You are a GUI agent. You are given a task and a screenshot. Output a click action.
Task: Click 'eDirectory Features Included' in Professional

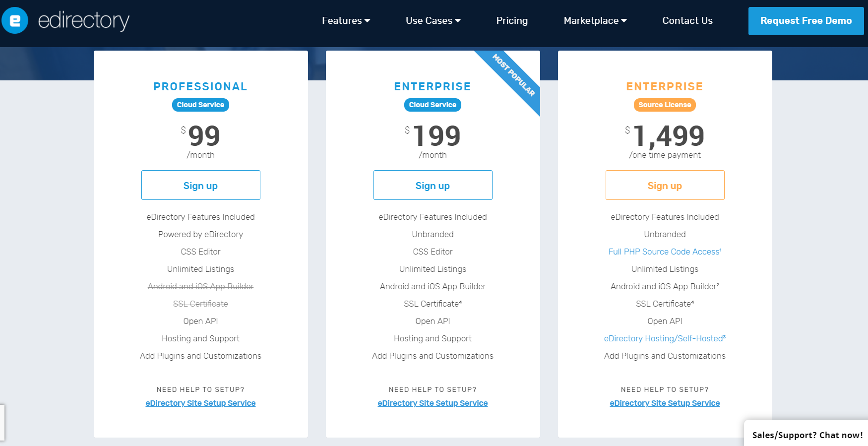(x=201, y=217)
